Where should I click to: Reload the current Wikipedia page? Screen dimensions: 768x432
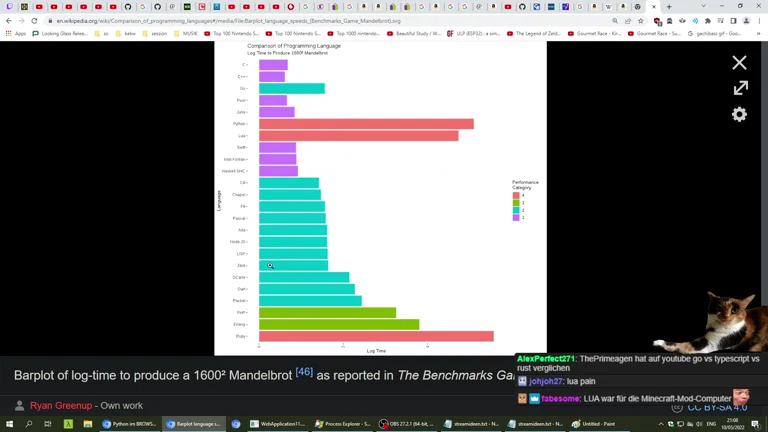tap(35, 20)
